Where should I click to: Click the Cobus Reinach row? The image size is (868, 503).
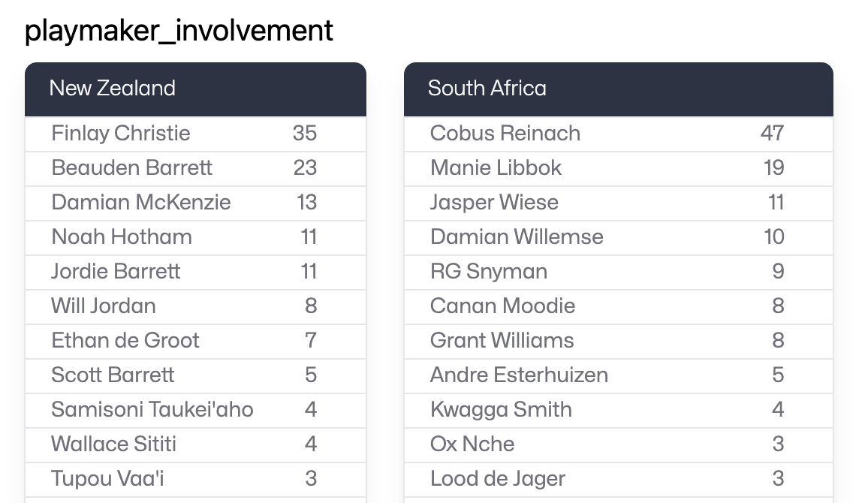619,134
